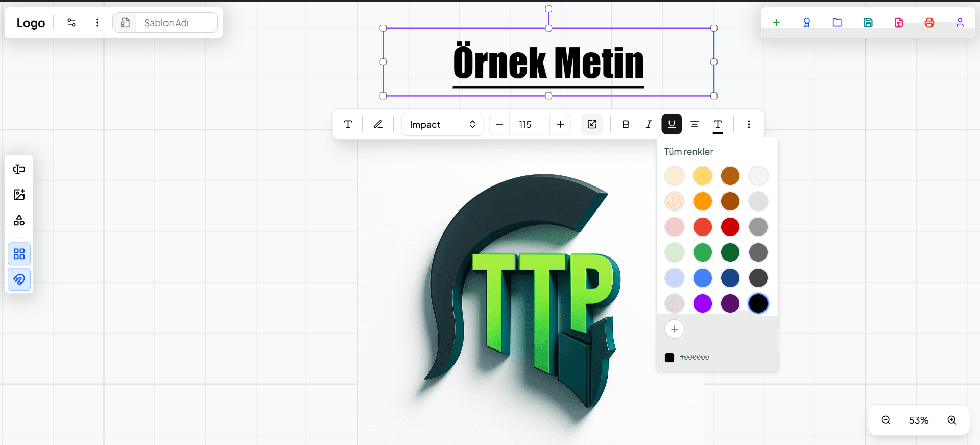This screenshot has height=445, width=980.
Task: Click the pen edit icon in text toolbar
Action: pyautogui.click(x=378, y=124)
